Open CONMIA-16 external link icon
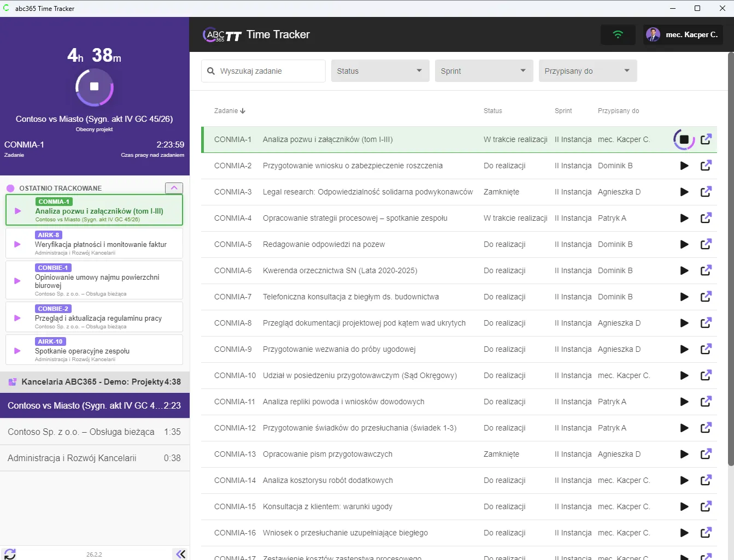The width and height of the screenshot is (734, 560). pyautogui.click(x=706, y=532)
